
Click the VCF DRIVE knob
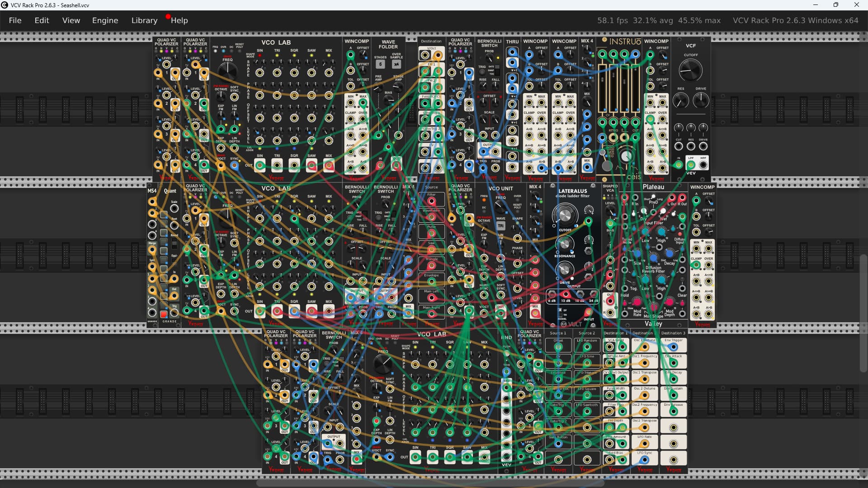(701, 100)
